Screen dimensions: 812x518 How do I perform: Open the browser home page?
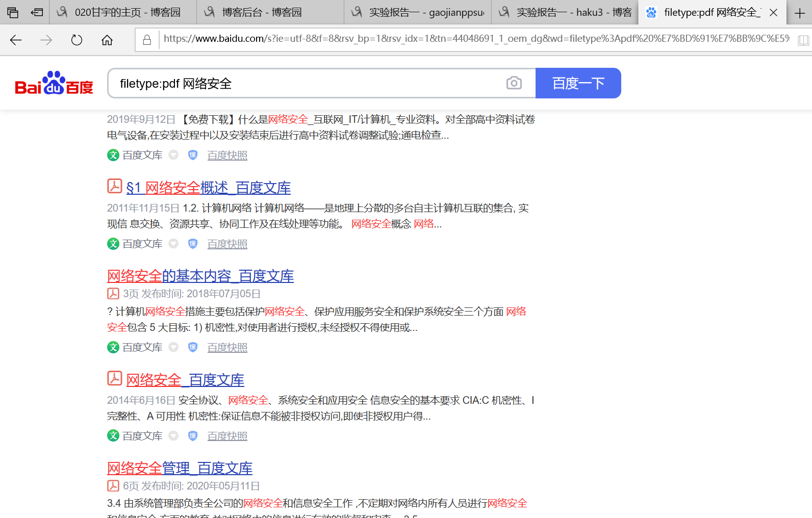107,40
